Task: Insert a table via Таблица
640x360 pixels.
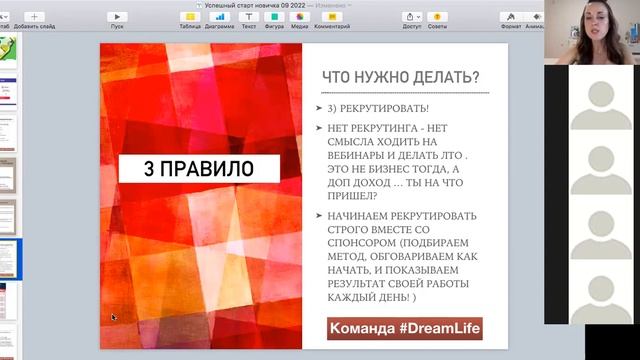Action: coord(190,17)
